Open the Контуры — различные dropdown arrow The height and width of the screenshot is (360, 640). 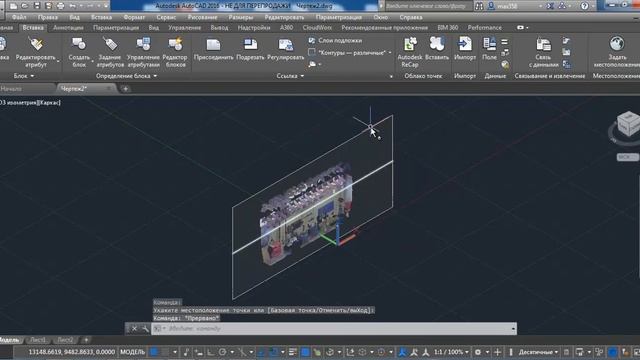point(390,53)
